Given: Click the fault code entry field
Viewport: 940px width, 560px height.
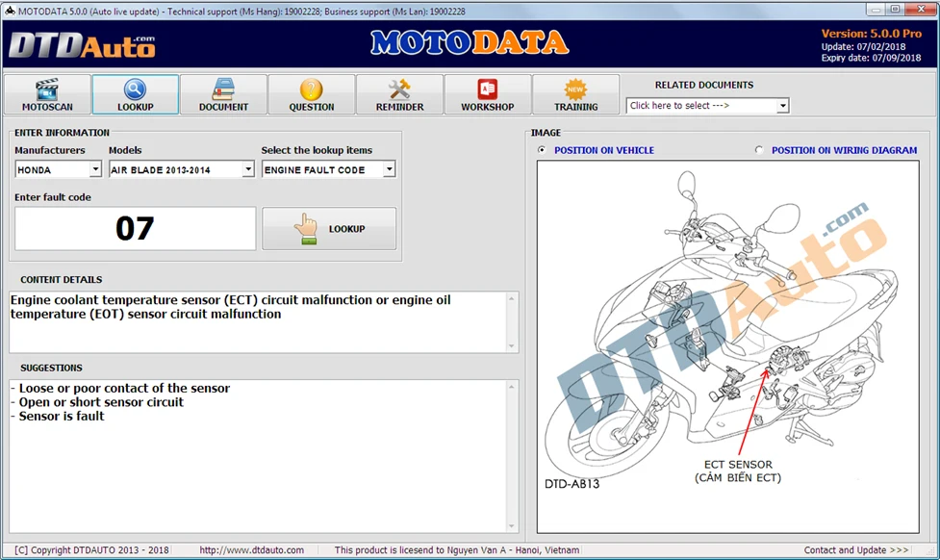Looking at the screenshot, I should 134,228.
